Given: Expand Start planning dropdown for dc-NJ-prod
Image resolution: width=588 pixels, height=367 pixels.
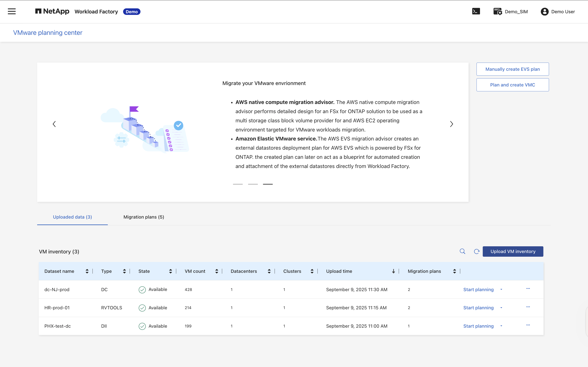Looking at the screenshot, I should pos(501,289).
